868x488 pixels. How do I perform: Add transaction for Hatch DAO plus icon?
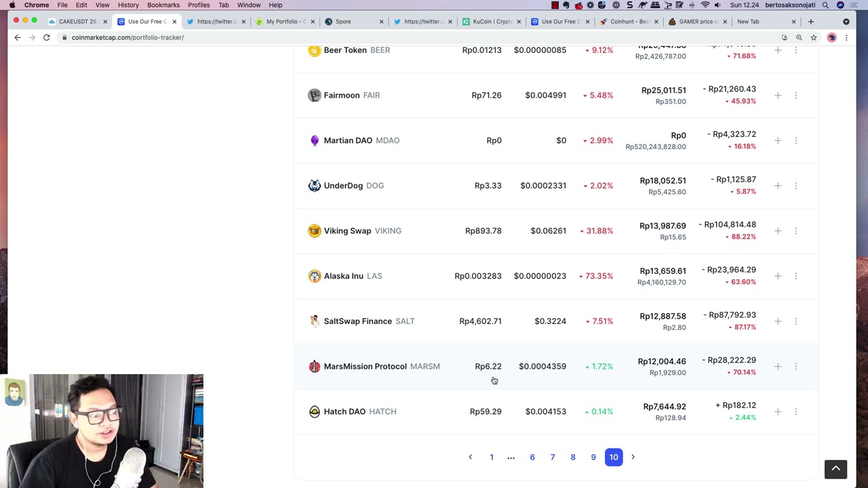[778, 411]
